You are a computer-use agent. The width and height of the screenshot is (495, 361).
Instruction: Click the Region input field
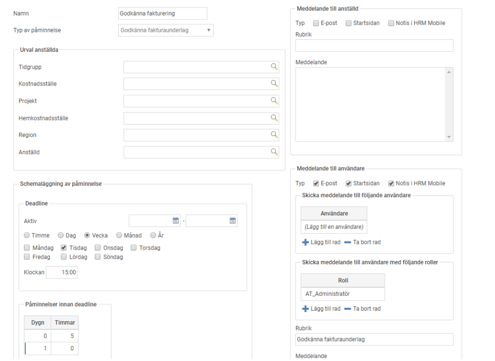click(x=201, y=135)
